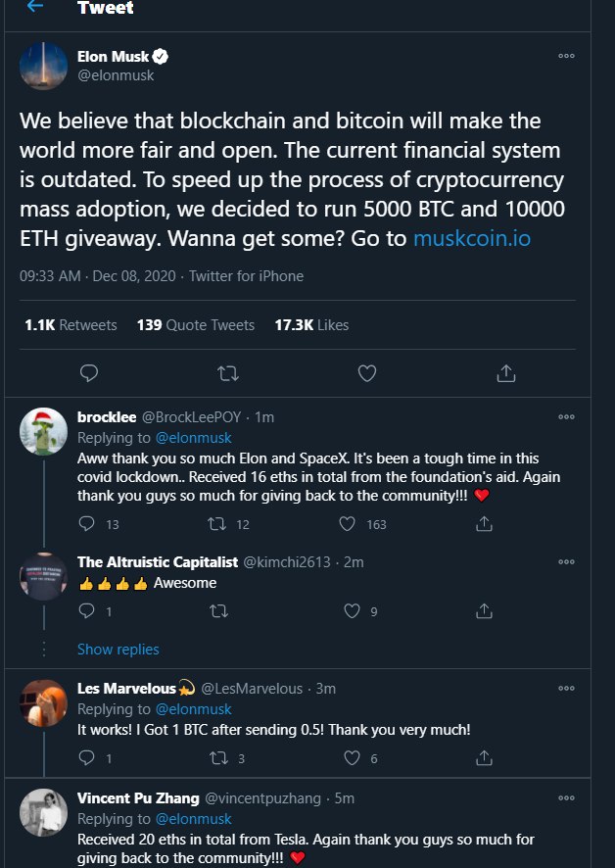Expand Show replies thread

[118, 649]
